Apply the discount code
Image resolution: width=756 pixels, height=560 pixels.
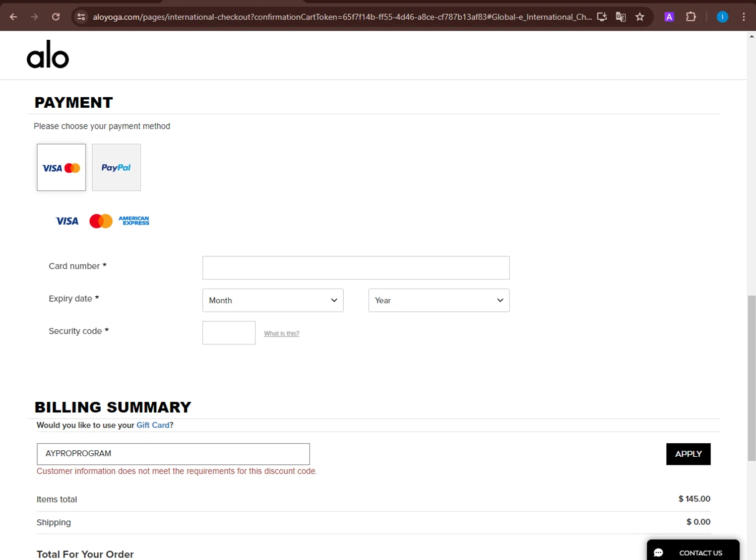pyautogui.click(x=688, y=454)
